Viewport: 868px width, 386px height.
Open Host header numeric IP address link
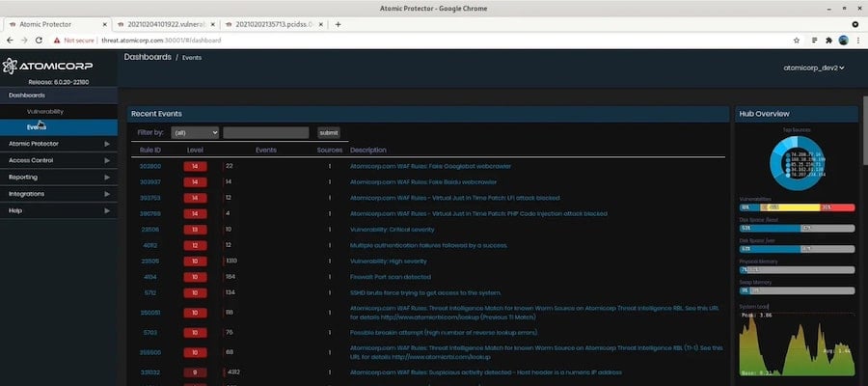(486, 372)
